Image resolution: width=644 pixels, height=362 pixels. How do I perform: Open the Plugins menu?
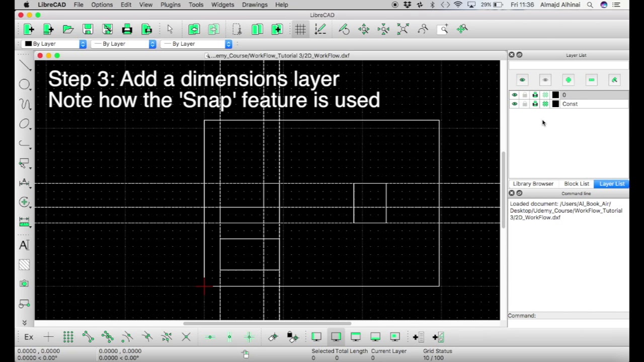[171, 5]
